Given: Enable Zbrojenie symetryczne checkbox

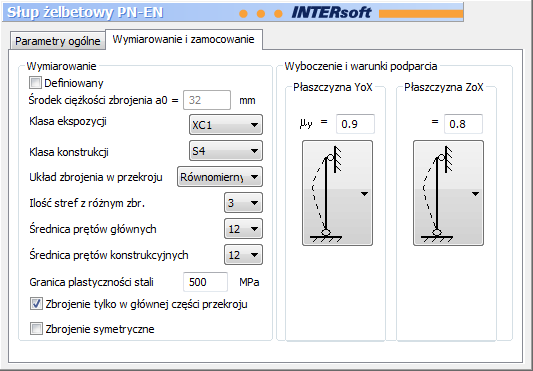Looking at the screenshot, I should pos(36,329).
